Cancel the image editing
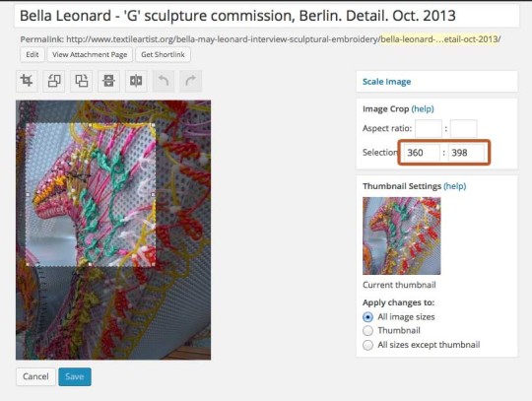 pos(35,376)
